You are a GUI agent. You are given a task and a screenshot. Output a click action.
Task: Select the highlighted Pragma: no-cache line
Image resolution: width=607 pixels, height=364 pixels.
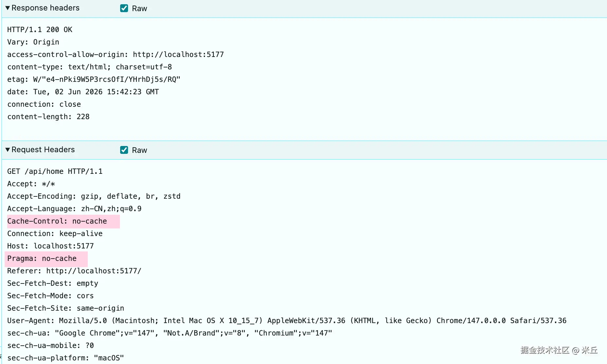click(46, 259)
